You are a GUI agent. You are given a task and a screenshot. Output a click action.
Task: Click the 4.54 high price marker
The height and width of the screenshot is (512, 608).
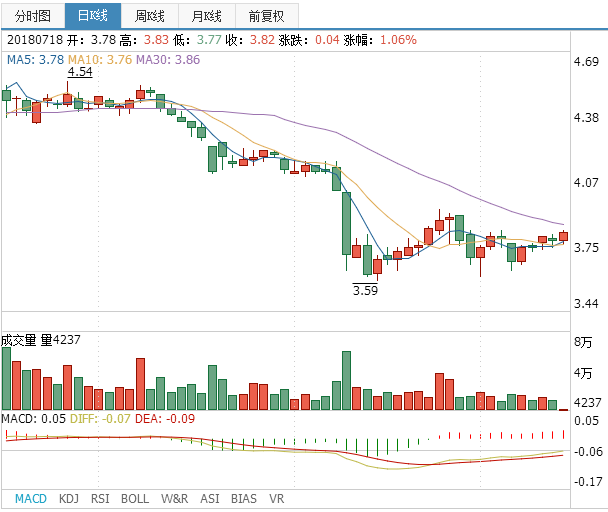[80, 72]
